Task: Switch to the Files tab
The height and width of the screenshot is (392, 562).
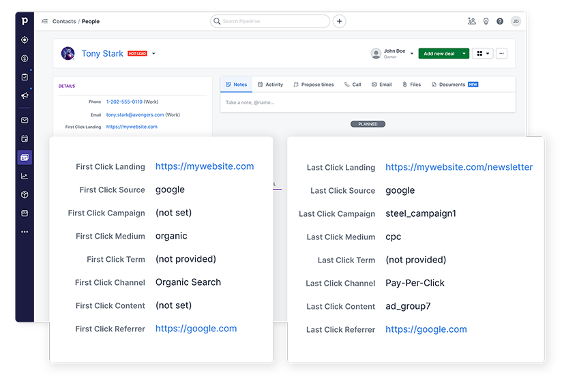Action: [x=411, y=85]
